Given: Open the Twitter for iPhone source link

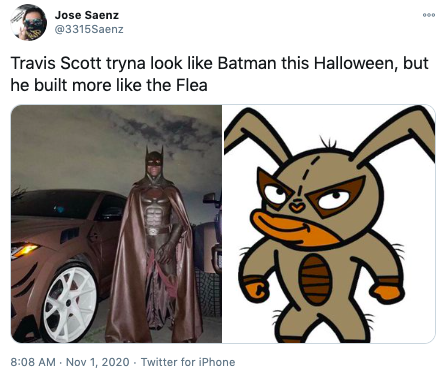Looking at the screenshot, I should pos(188,362).
